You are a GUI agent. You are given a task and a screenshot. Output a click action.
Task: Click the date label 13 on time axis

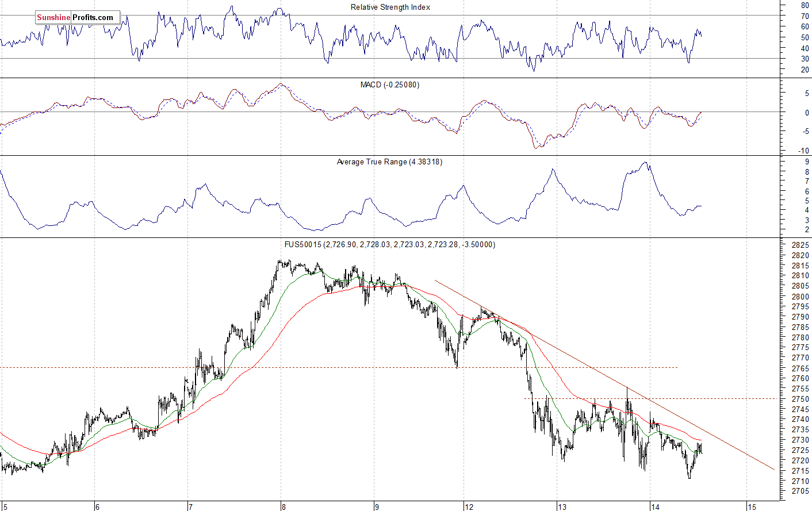pos(562,506)
